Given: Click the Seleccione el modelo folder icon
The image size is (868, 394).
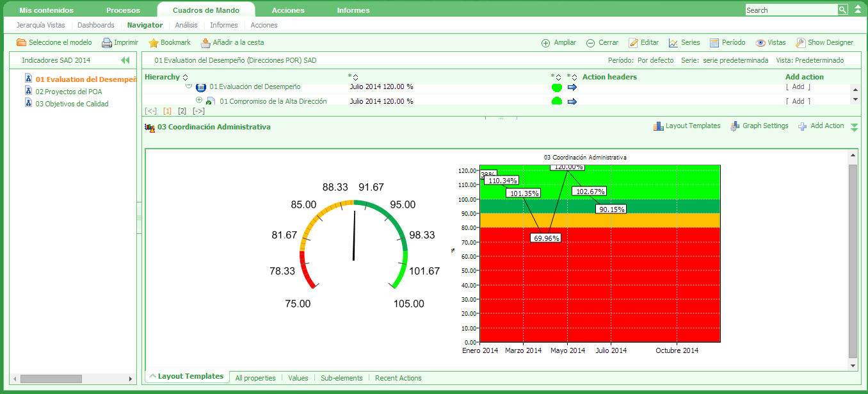Looking at the screenshot, I should (21, 43).
